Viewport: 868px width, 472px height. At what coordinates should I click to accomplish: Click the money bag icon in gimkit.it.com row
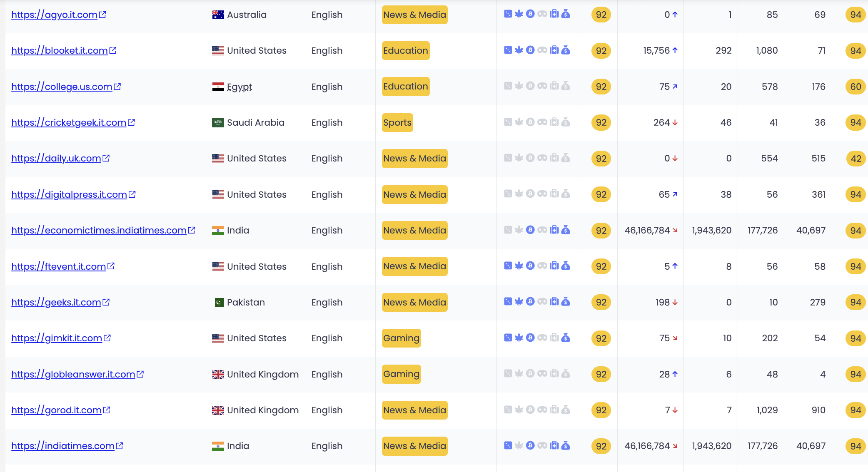tap(566, 338)
